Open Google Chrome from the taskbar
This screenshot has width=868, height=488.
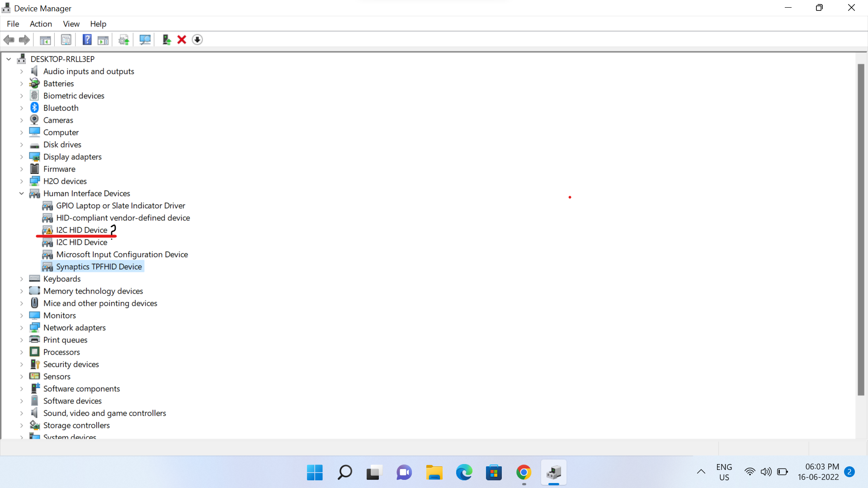point(524,472)
